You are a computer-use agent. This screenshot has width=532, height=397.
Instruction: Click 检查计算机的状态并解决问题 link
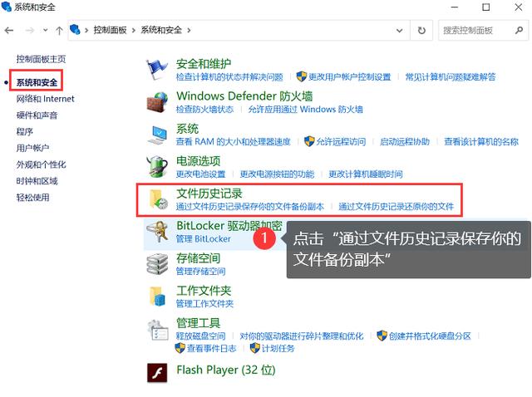(229, 77)
